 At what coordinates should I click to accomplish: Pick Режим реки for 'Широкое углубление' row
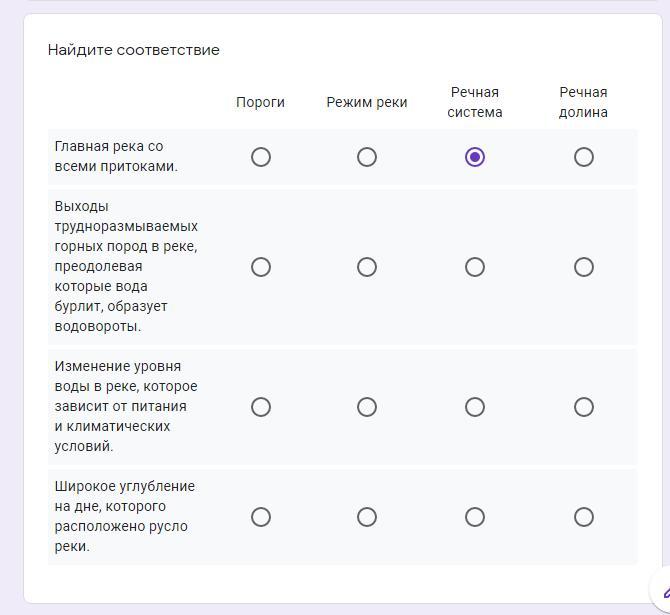[367, 517]
